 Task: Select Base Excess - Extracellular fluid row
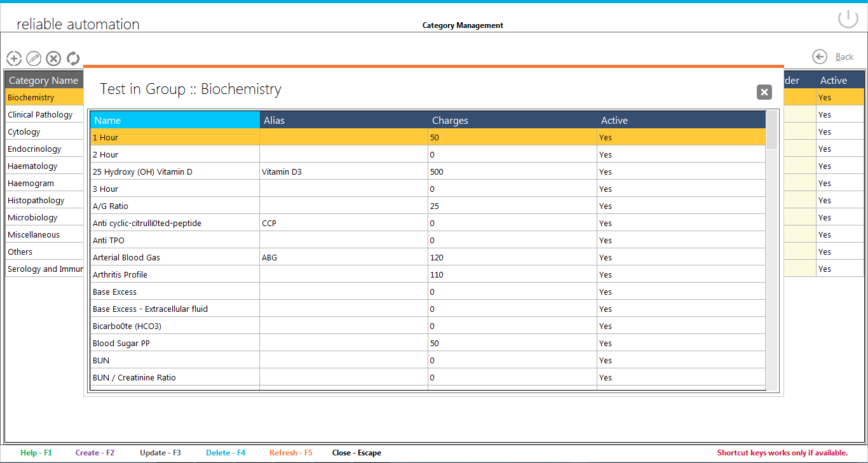(x=428, y=309)
